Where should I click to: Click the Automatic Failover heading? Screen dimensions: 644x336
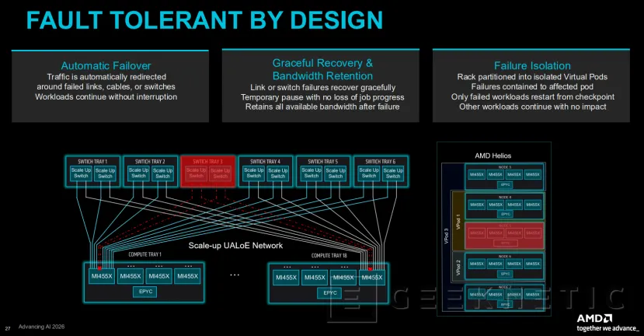[106, 66]
